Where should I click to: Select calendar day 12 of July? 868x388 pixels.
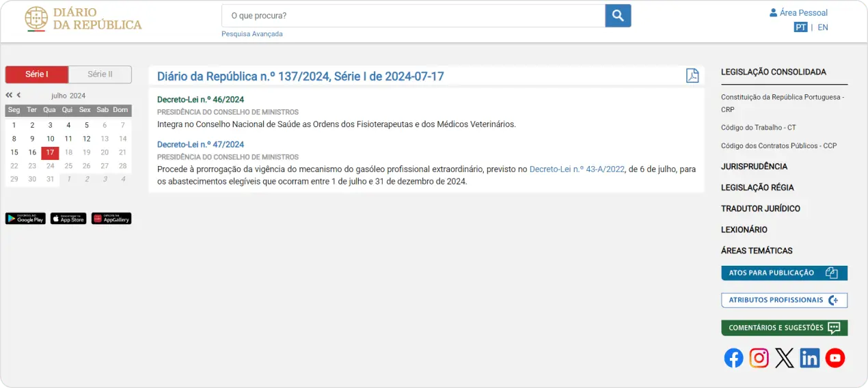pos(86,139)
